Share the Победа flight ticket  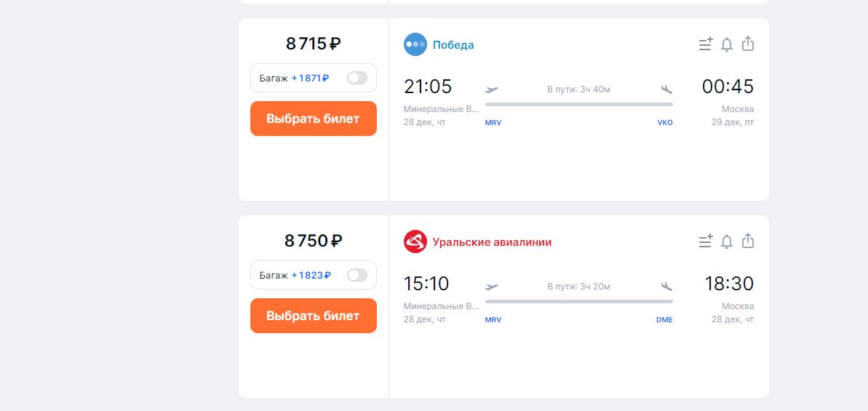(747, 44)
